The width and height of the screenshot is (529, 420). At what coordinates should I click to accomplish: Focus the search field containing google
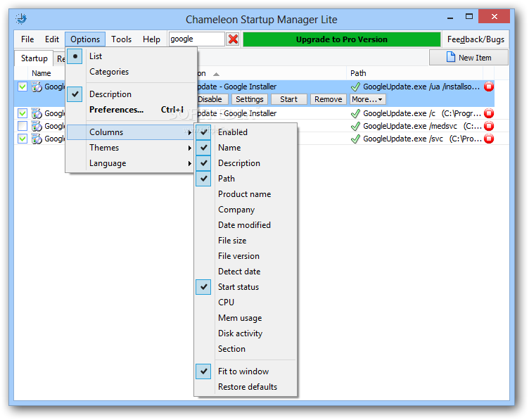pyautogui.click(x=197, y=39)
